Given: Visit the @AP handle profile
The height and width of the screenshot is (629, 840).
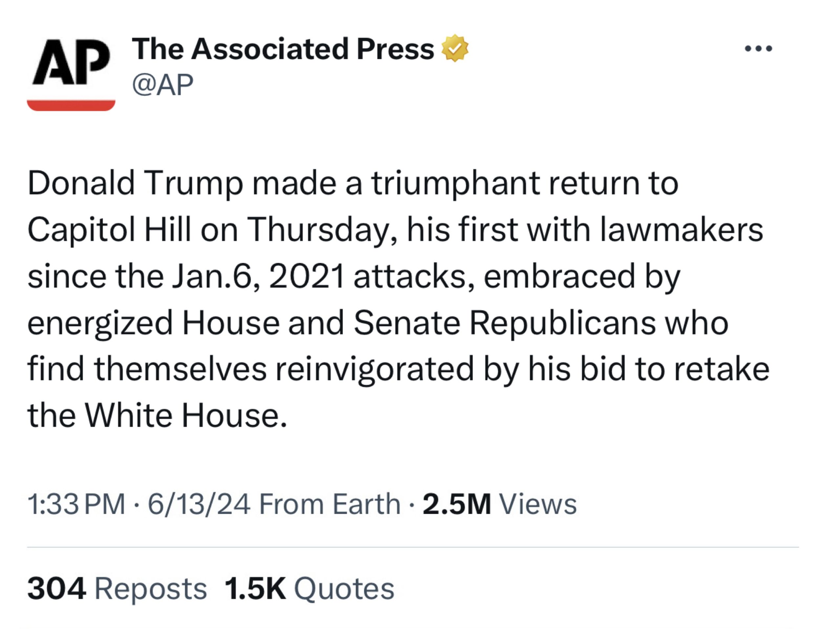Looking at the screenshot, I should tap(162, 84).
